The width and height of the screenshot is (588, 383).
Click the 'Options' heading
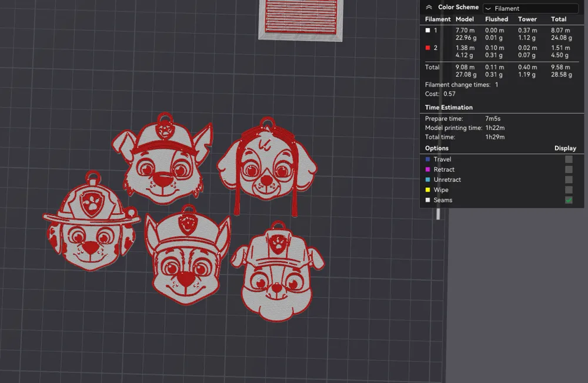pos(437,148)
